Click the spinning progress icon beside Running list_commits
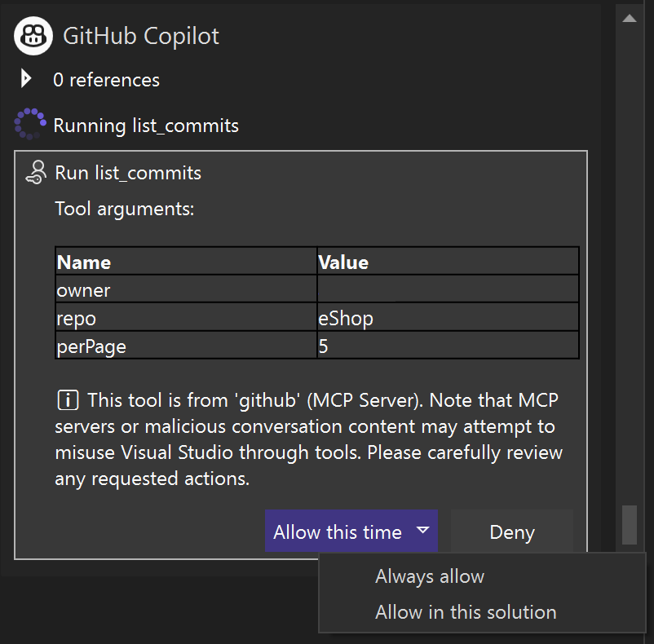This screenshot has height=644, width=654. click(x=29, y=125)
